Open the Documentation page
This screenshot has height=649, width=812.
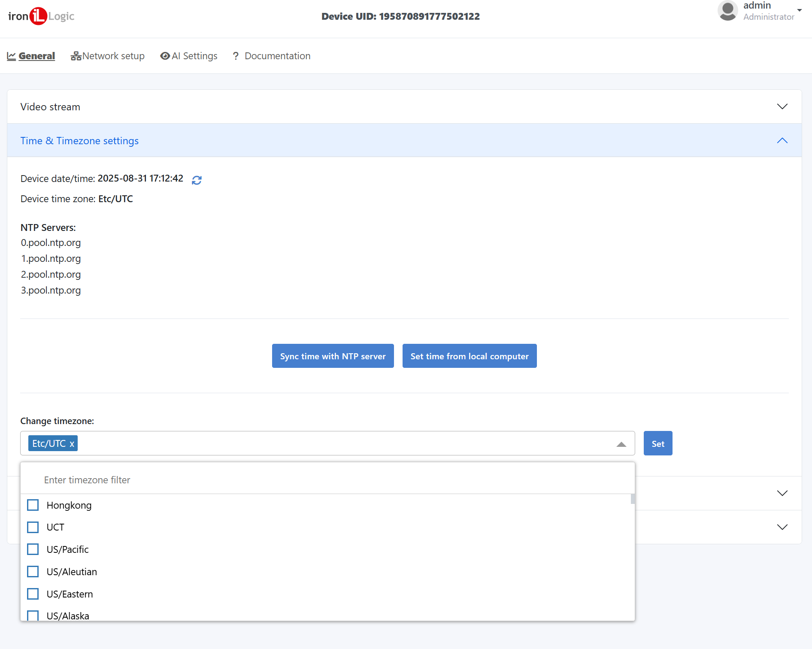coord(271,56)
